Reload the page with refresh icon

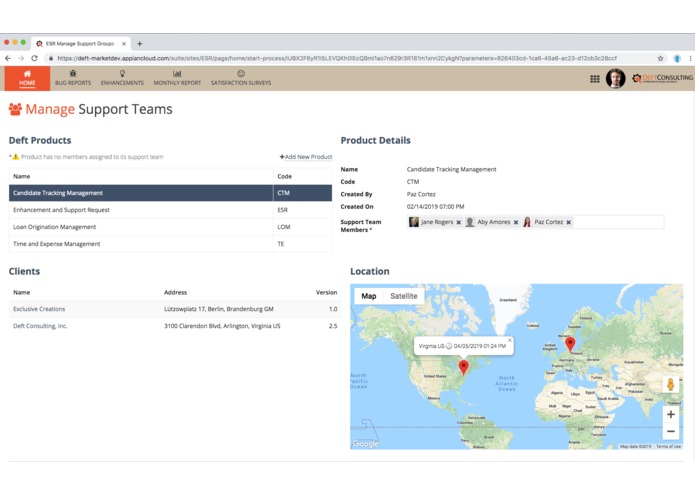pos(35,58)
